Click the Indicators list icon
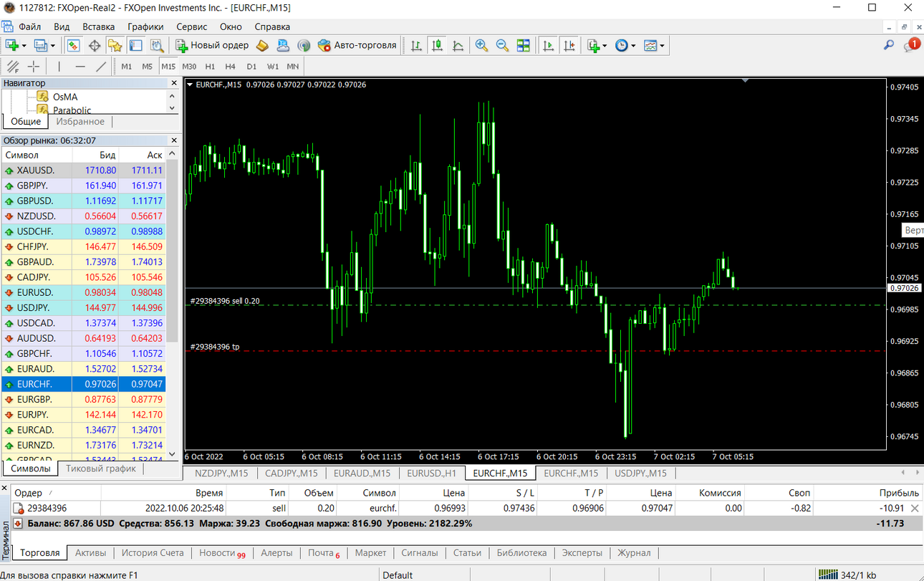The image size is (924, 581). pyautogui.click(x=593, y=45)
